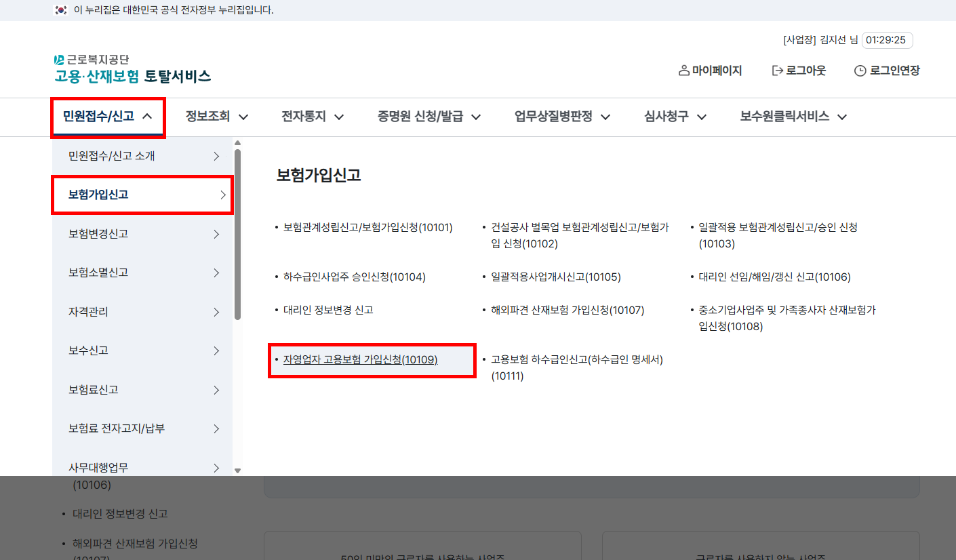
Task: Click the 로그인연장 clock icon
Action: [x=860, y=71]
